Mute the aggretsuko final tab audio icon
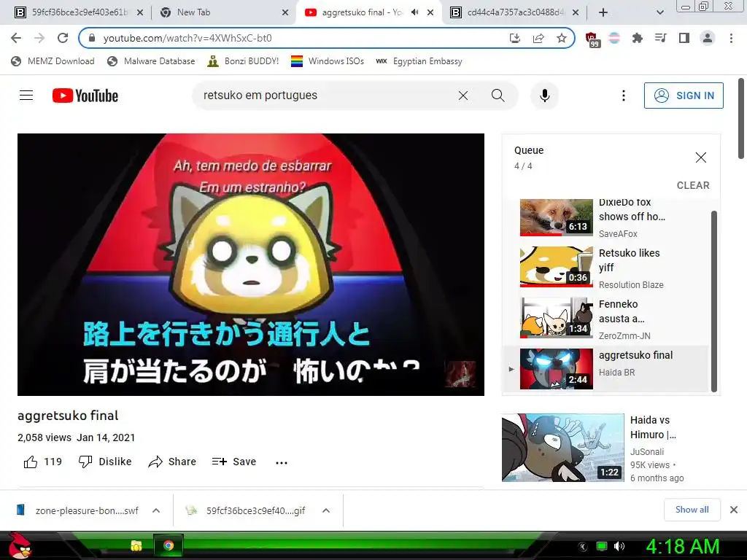Viewport: 747px width, 560px height. pyautogui.click(x=414, y=12)
